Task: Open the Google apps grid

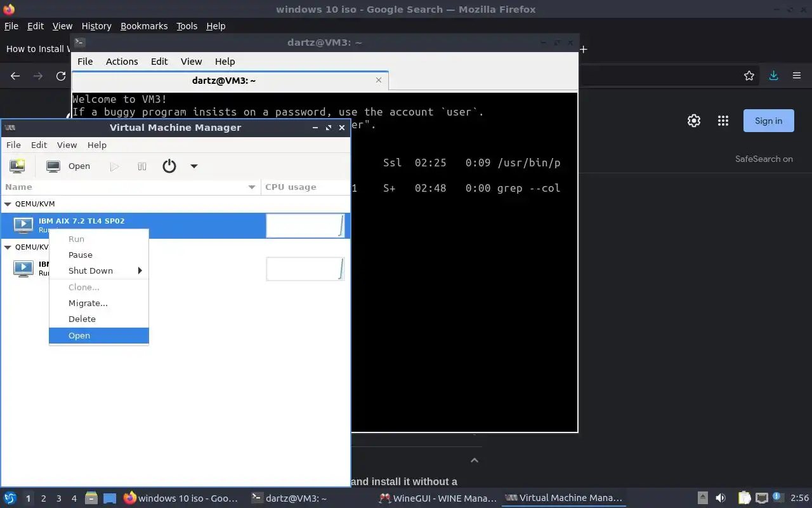Action: point(723,121)
